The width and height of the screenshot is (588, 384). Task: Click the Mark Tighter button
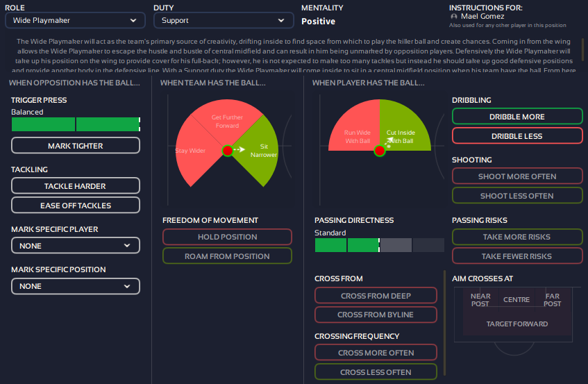point(76,146)
